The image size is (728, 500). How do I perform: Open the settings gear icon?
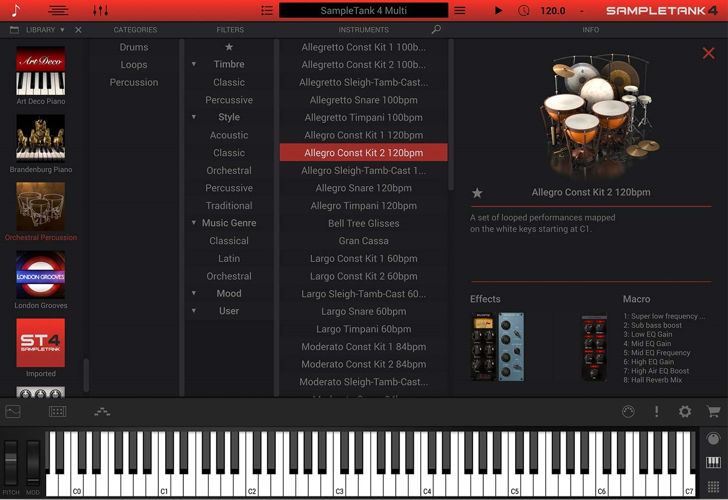coord(685,411)
